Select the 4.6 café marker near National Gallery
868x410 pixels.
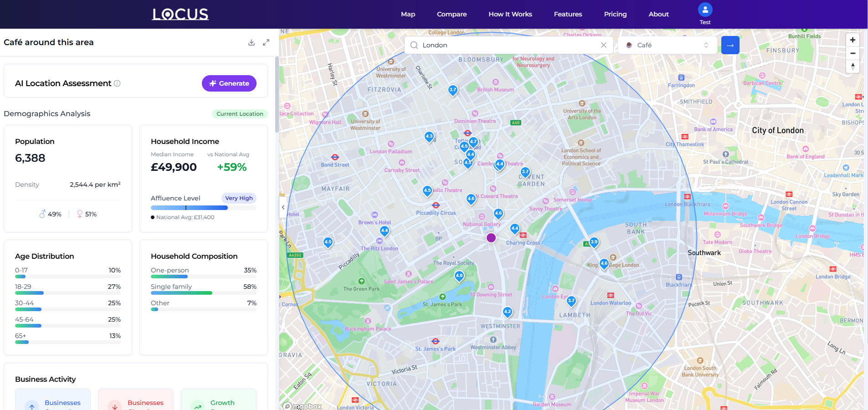coord(498,214)
